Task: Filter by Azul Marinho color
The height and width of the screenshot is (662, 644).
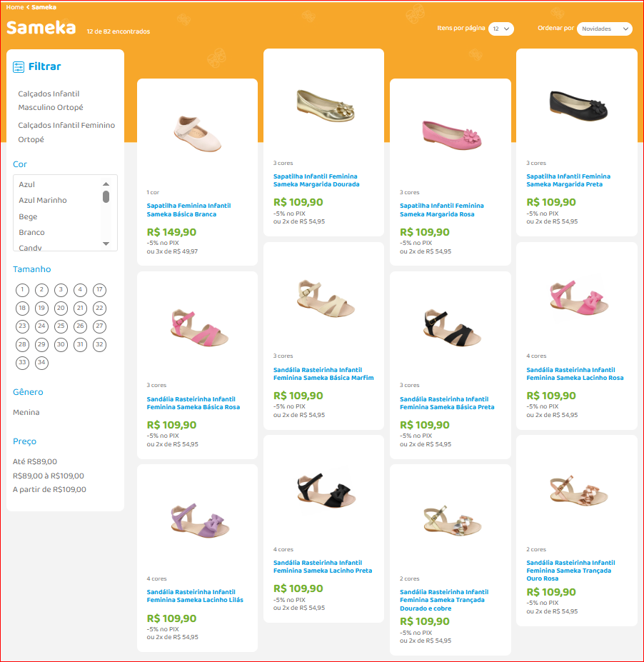Action: [43, 200]
